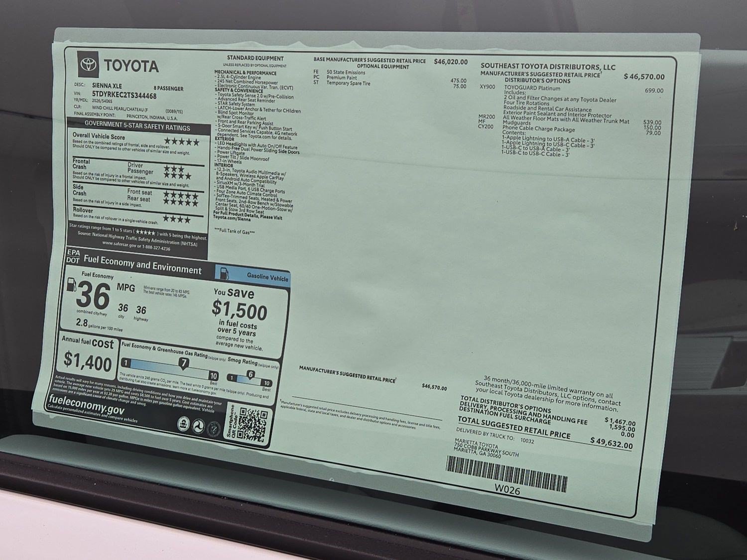Click the Mudguards price 150.00

click(652, 128)
